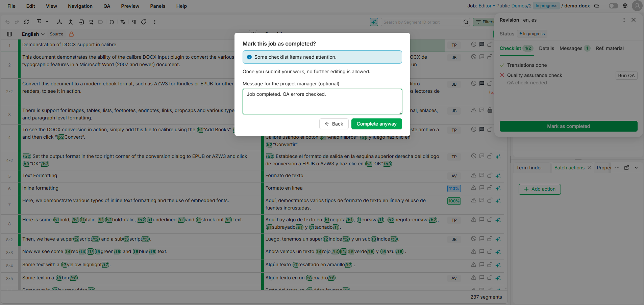Open the QA menu

point(107,6)
